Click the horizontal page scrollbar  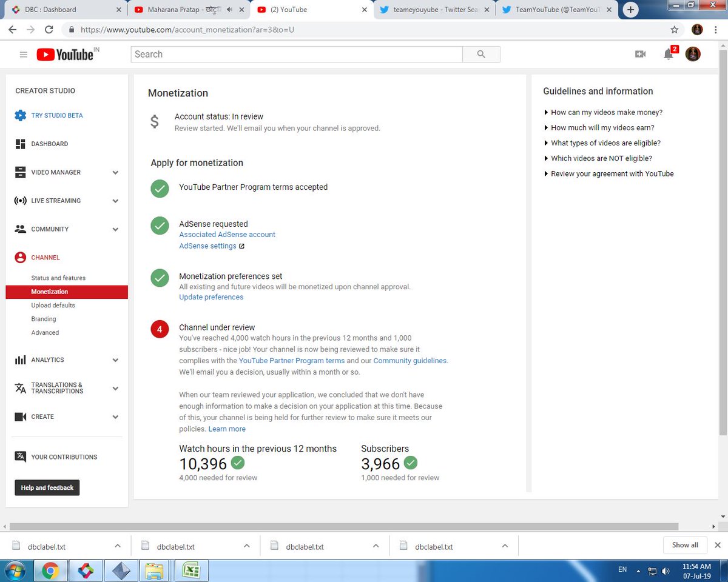[x=345, y=527]
